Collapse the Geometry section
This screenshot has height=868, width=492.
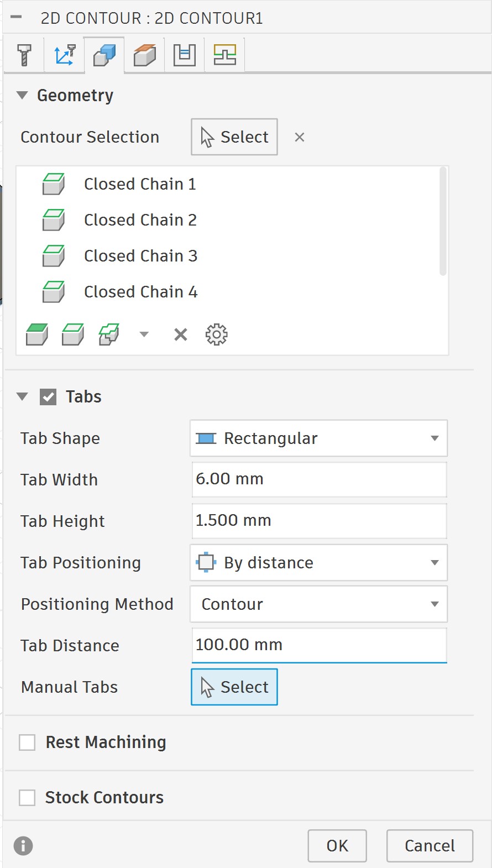[x=22, y=95]
